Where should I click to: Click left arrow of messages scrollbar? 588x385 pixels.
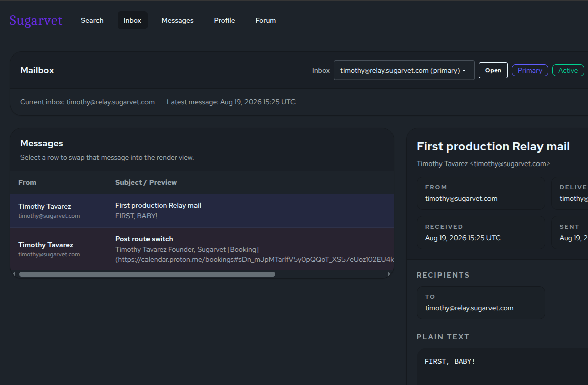tap(14, 274)
